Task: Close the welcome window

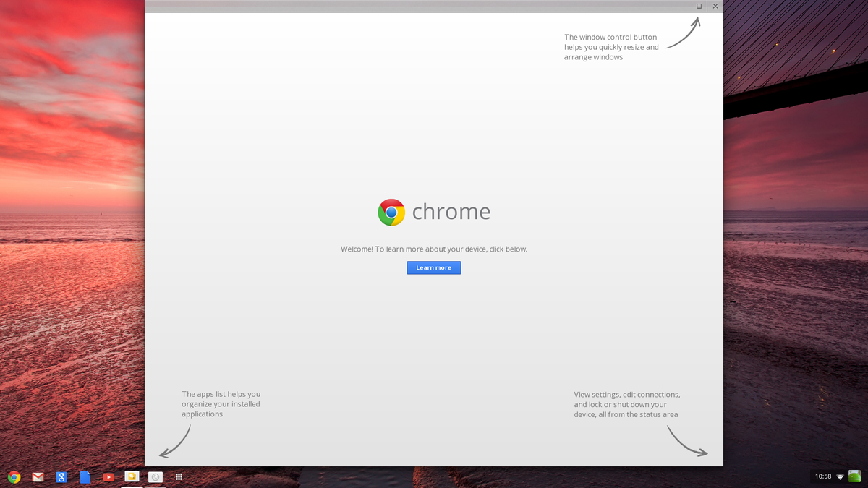Action: pyautogui.click(x=715, y=6)
